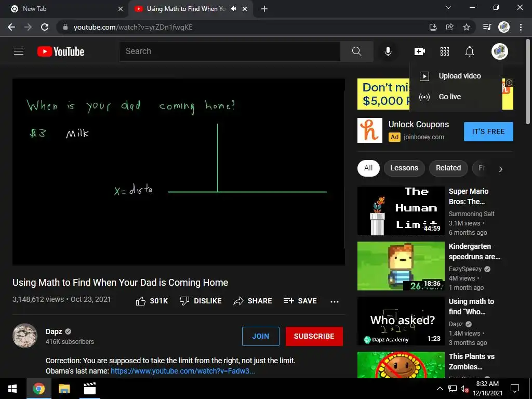
Task: Open the YouTube hamburger guide menu
Action: [x=19, y=51]
